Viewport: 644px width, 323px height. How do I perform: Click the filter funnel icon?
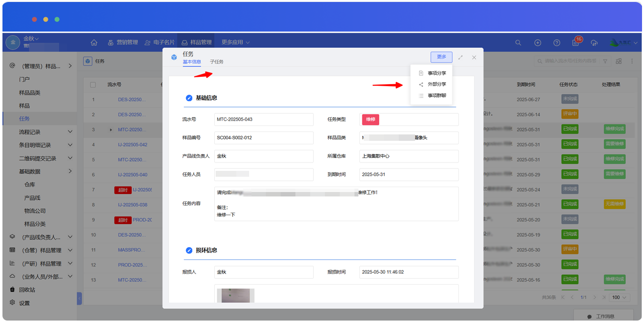[x=605, y=62]
